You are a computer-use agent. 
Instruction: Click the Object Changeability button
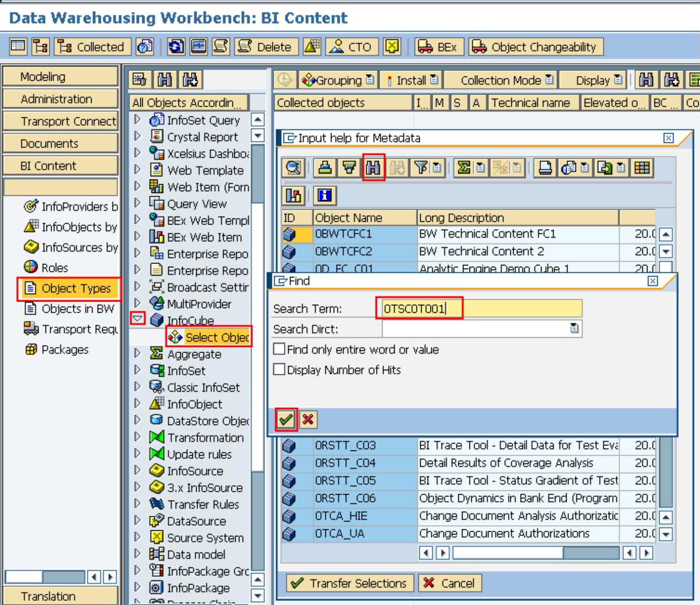pos(536,47)
